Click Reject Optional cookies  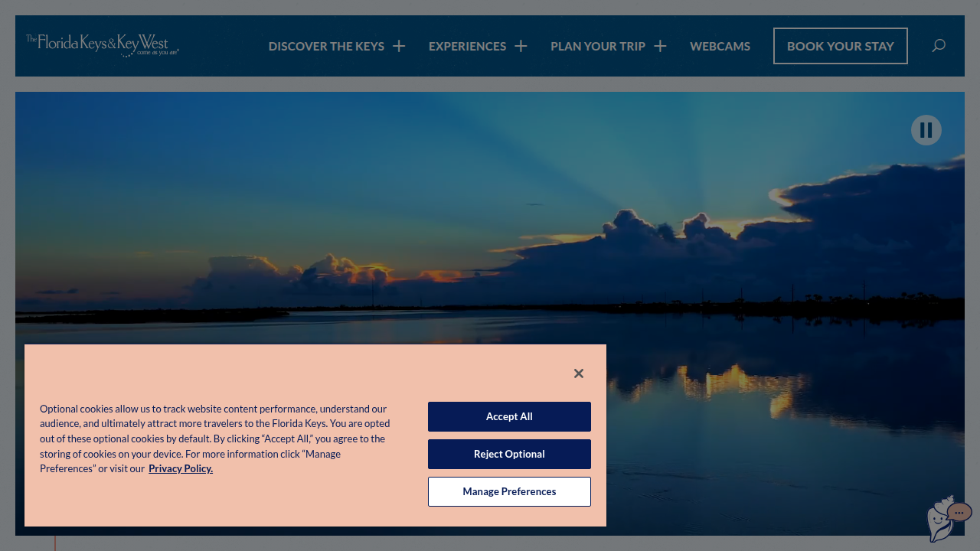click(x=509, y=454)
